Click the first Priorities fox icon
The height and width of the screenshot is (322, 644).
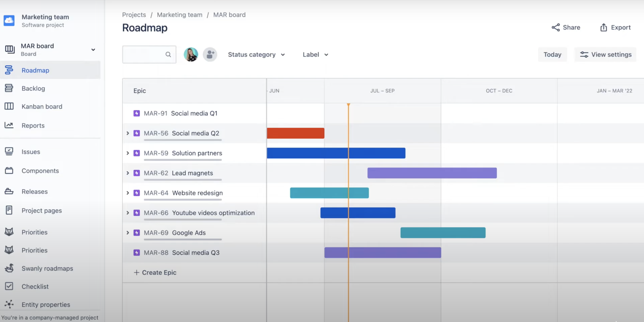point(9,232)
